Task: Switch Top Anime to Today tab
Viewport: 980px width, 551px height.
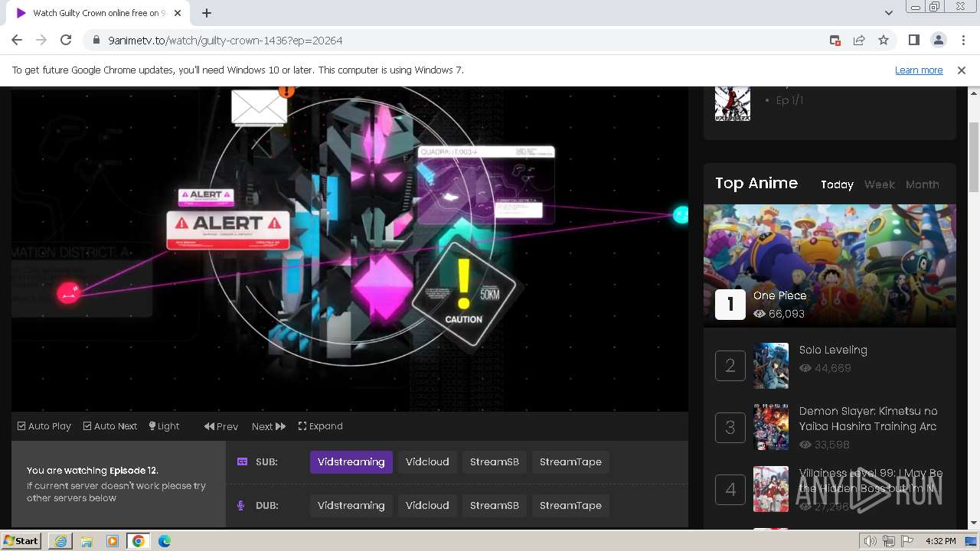Action: (x=837, y=184)
